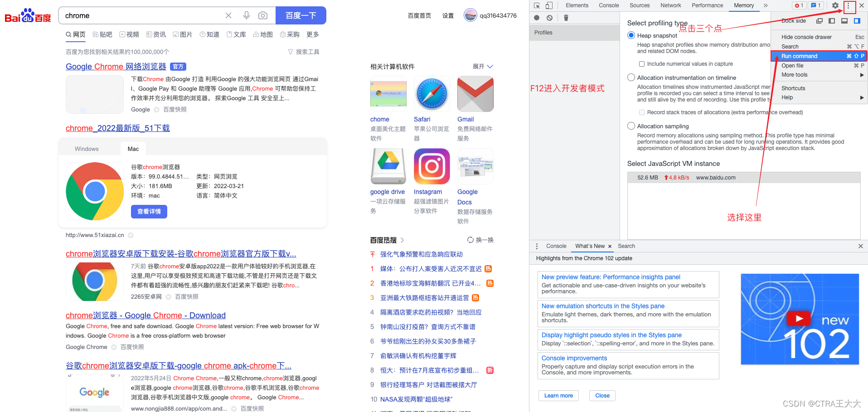Choose Run command from the menu
Image resolution: width=868 pixels, height=412 pixels.
[x=819, y=56]
